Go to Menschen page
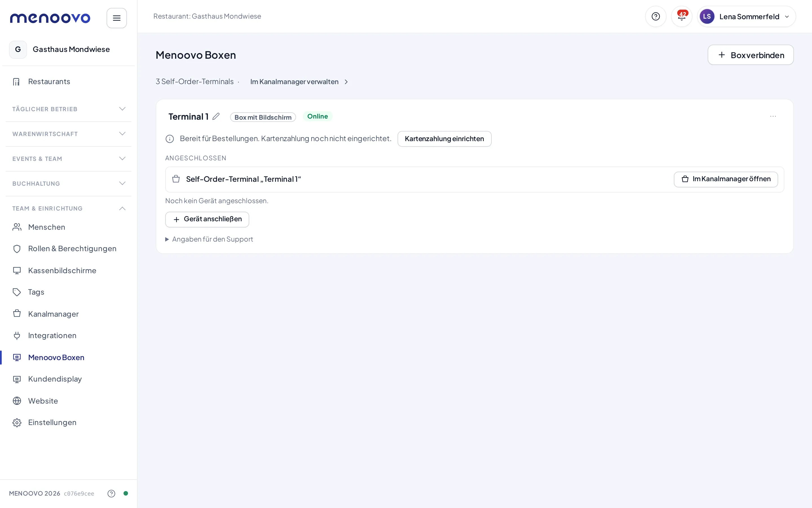Viewport: 812px width, 508px height. click(x=69, y=227)
